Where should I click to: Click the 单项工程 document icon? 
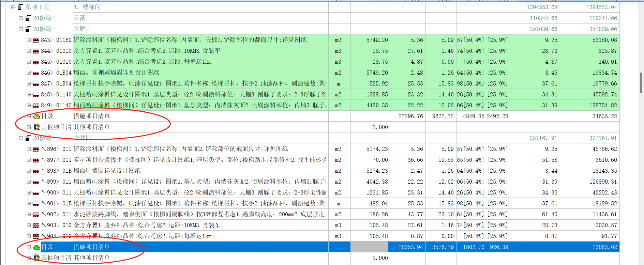20,7
